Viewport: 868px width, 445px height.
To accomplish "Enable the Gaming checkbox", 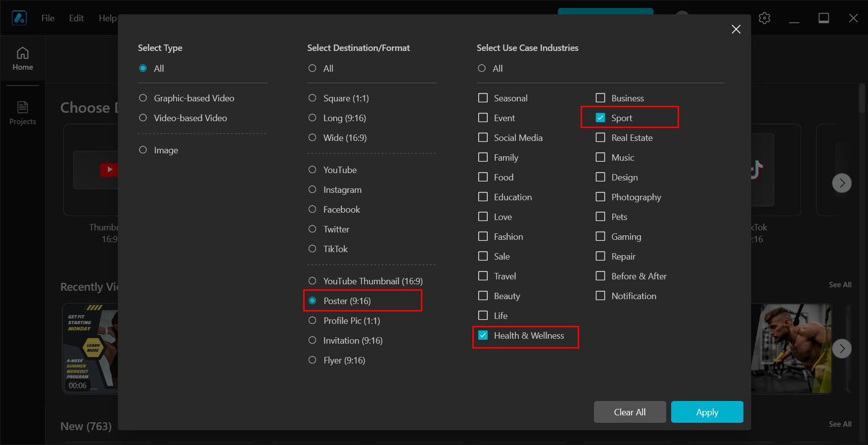I will pos(600,236).
